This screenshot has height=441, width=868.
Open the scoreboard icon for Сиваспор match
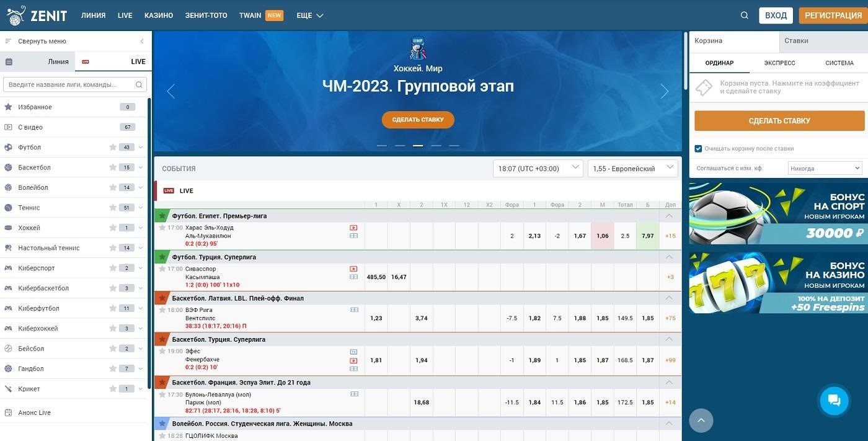coord(353,277)
